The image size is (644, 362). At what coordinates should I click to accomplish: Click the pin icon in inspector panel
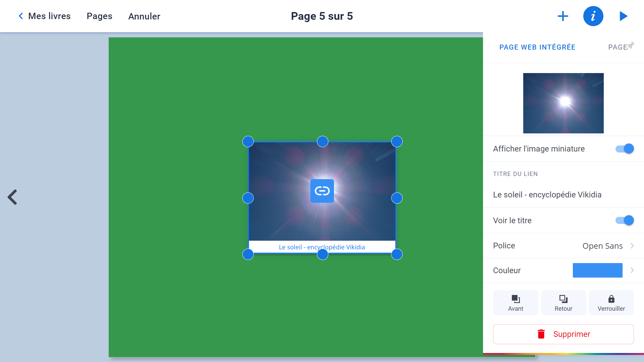[x=631, y=45]
